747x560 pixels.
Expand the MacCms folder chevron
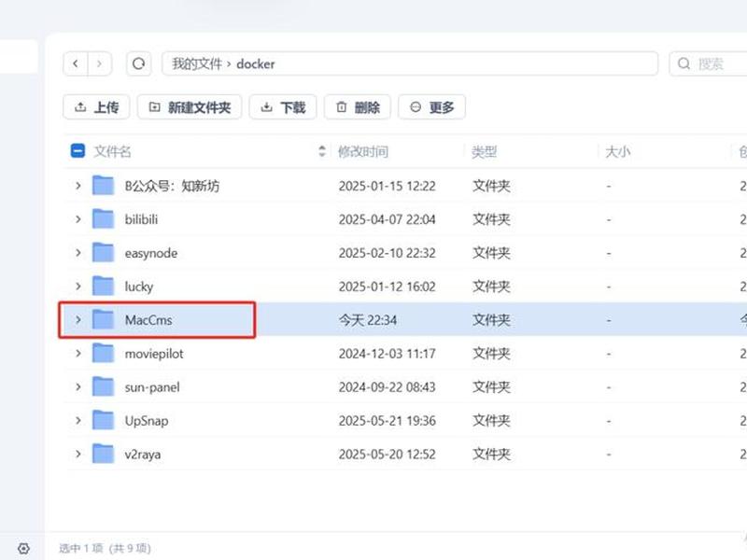click(78, 320)
